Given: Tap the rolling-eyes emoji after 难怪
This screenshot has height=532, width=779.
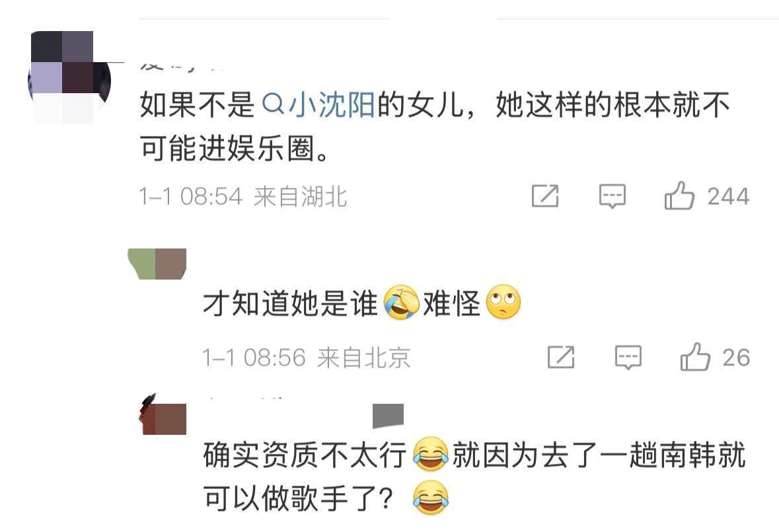Looking at the screenshot, I should 503,302.
